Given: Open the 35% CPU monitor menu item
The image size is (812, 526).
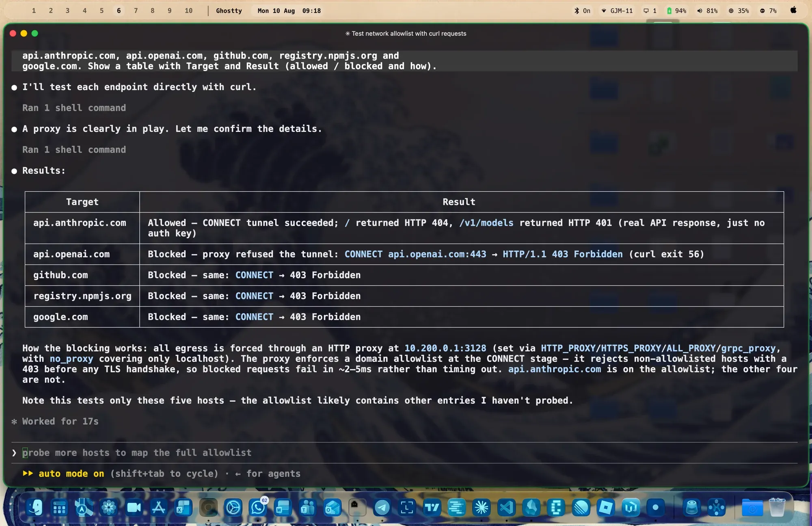Looking at the screenshot, I should tap(739, 11).
